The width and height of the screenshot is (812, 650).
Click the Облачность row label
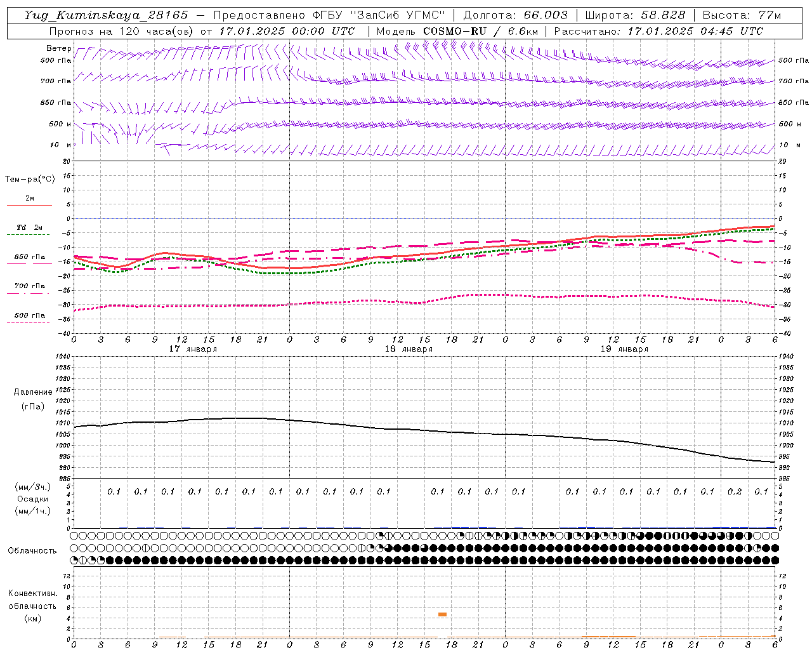tap(32, 550)
